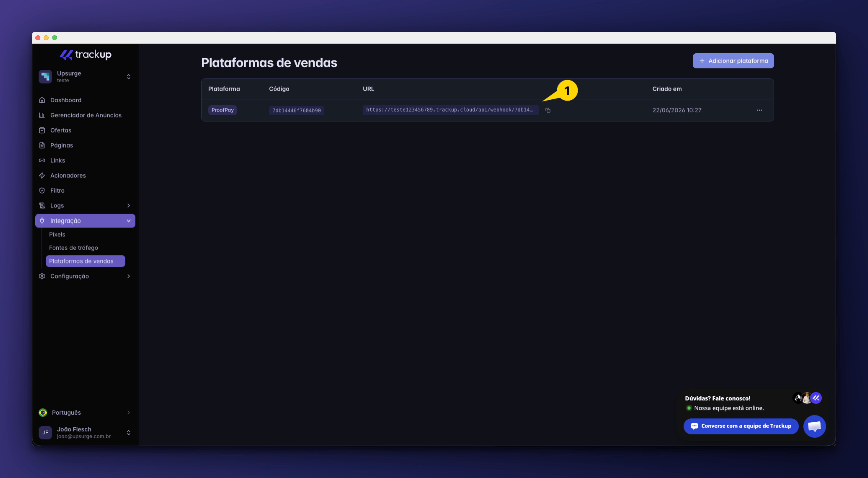Click the Código column header

(x=279, y=89)
